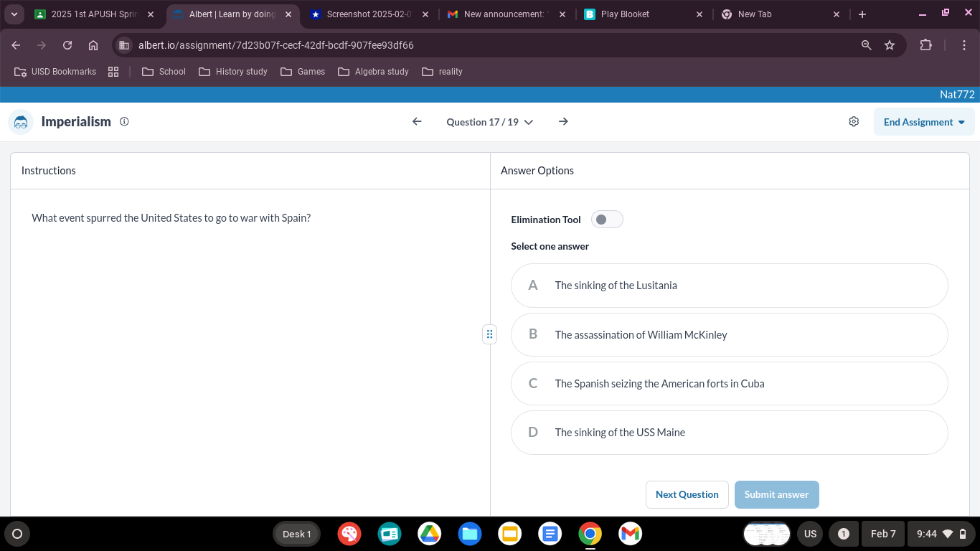Show the apps grid shortcut
Viewport: 980px width, 551px height.
113,72
